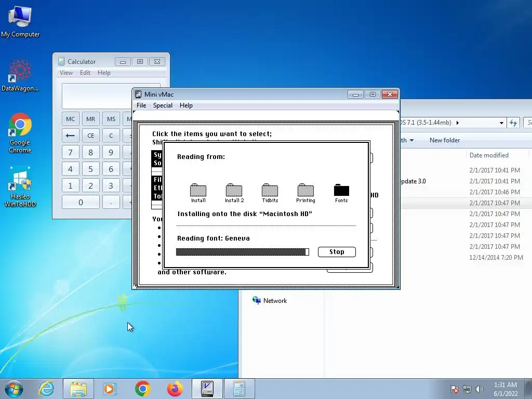The width and height of the screenshot is (532, 399).
Task: Click the MS button in Calculator
Action: tap(111, 119)
